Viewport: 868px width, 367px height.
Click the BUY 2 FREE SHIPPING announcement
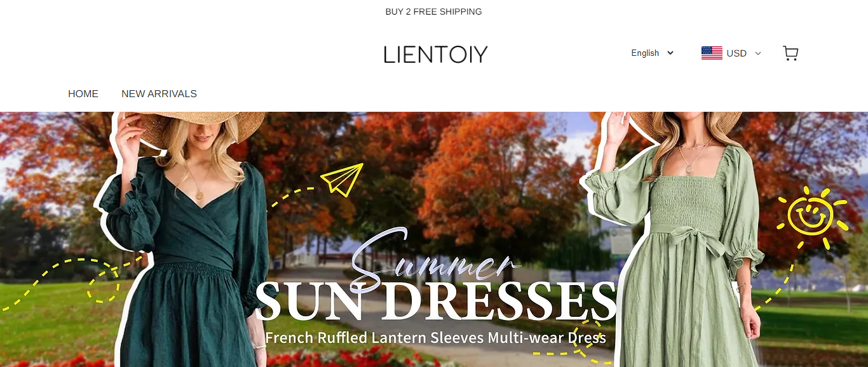[x=434, y=11]
